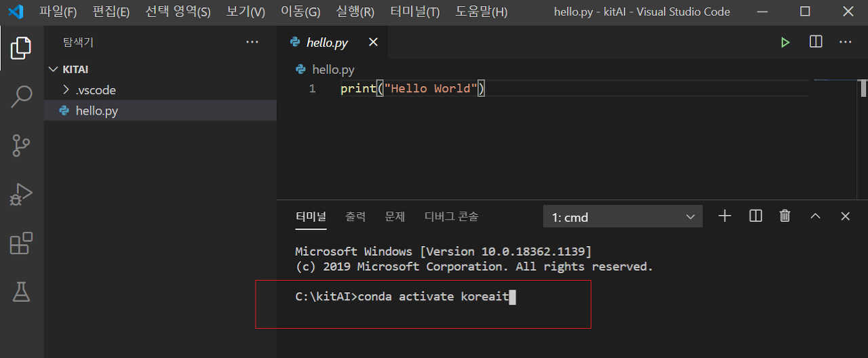Open the 편집(E) menu

111,12
